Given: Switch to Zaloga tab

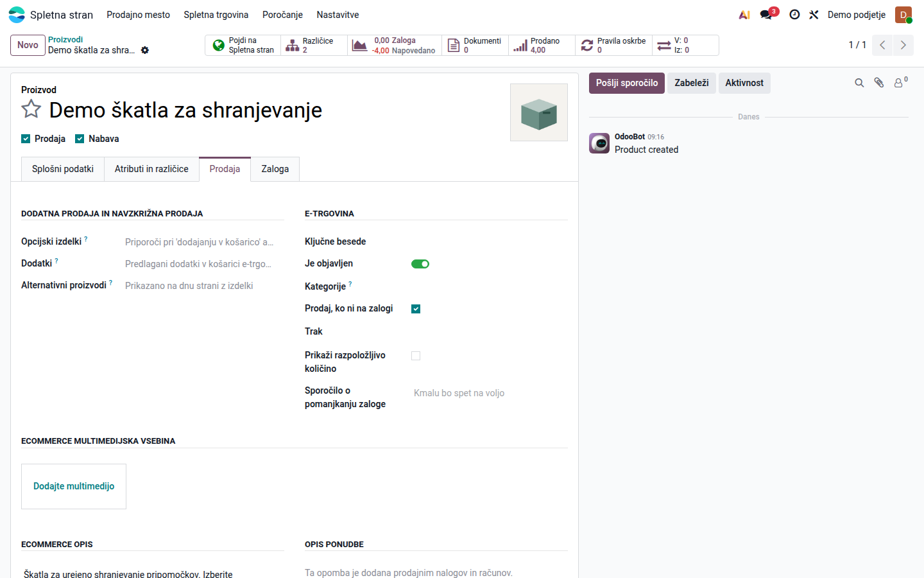Looking at the screenshot, I should pyautogui.click(x=275, y=169).
